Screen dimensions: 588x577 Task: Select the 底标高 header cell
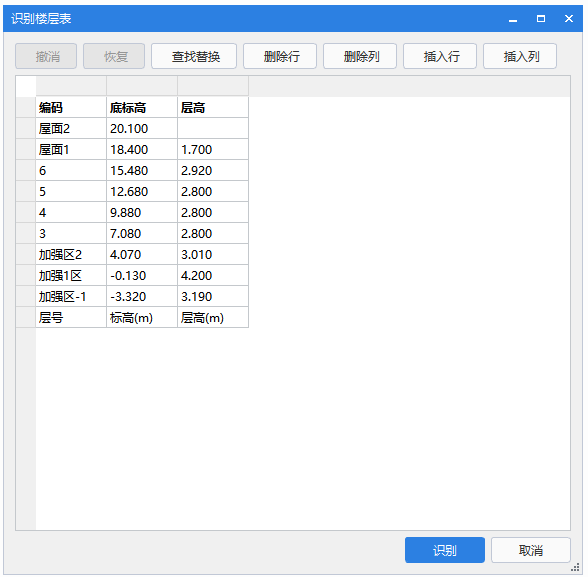(x=142, y=107)
